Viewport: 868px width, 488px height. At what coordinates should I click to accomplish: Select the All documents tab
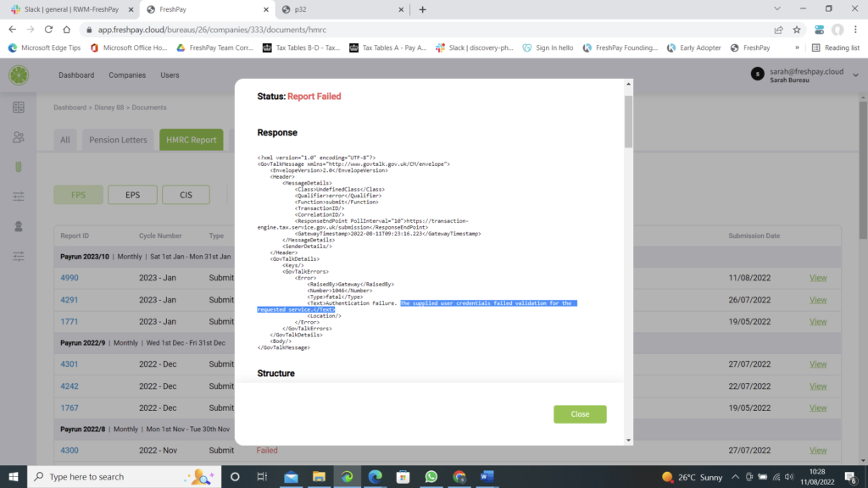65,140
